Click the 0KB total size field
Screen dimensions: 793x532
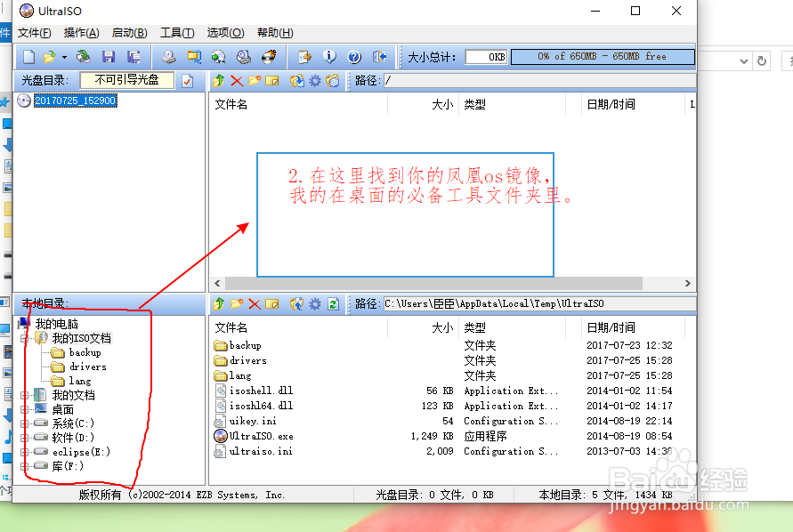[486, 57]
